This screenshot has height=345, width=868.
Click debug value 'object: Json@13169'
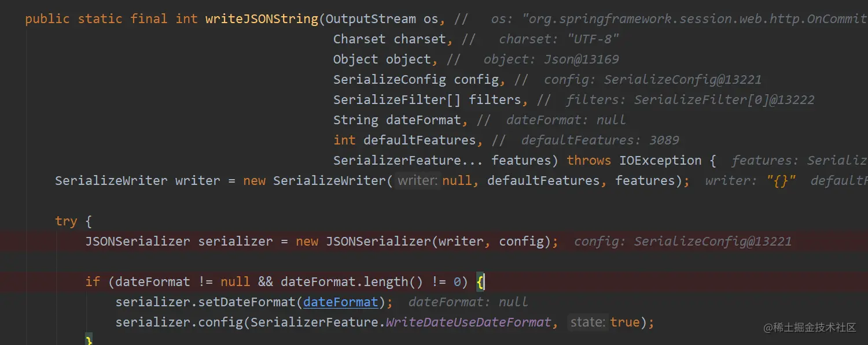[551, 60]
